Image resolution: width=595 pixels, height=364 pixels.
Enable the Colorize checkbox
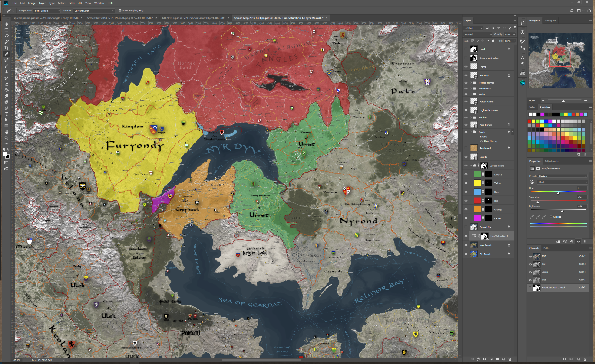(551, 217)
